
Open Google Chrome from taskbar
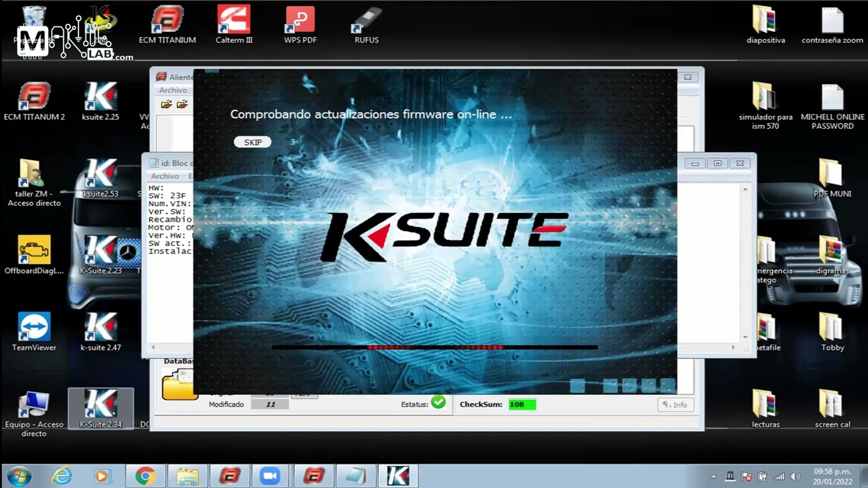(144, 476)
